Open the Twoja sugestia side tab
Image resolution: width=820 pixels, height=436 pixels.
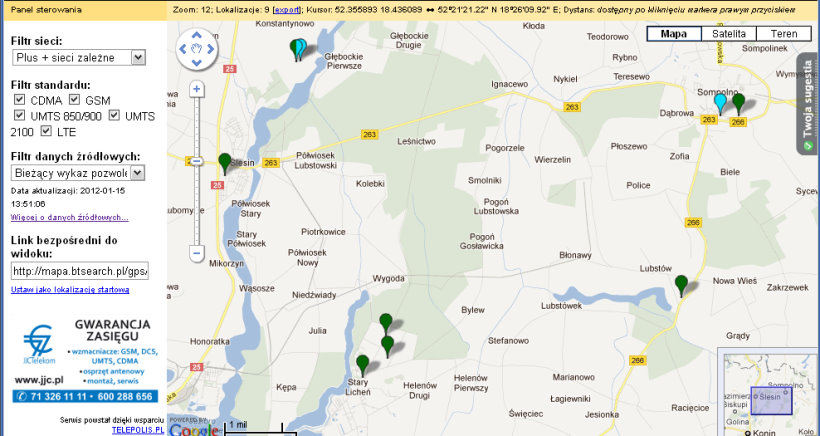click(808, 104)
